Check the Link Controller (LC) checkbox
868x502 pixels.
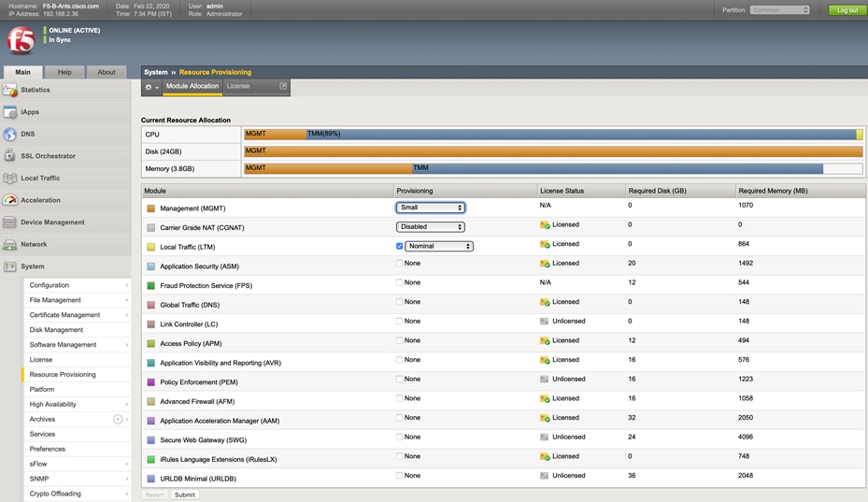click(x=399, y=322)
